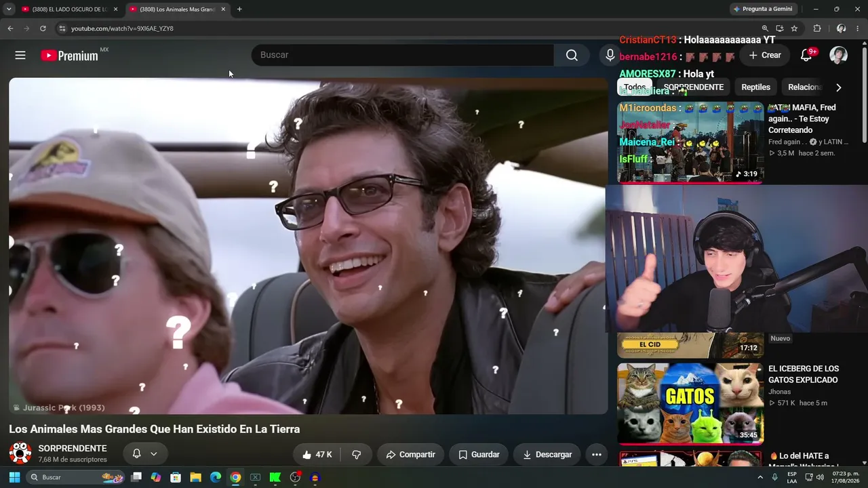Select the 'Reptiles' filter chip

[x=756, y=87]
